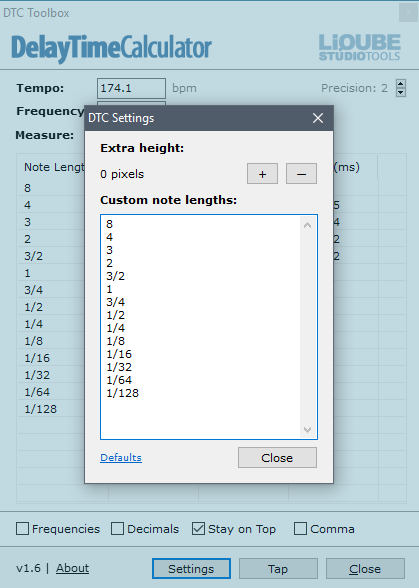The height and width of the screenshot is (588, 419).
Task: Click the Settings button
Action: click(x=191, y=568)
